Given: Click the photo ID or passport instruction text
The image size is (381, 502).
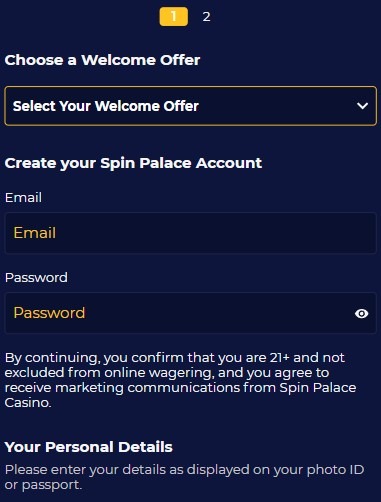Looking at the screenshot, I should (x=184, y=477).
